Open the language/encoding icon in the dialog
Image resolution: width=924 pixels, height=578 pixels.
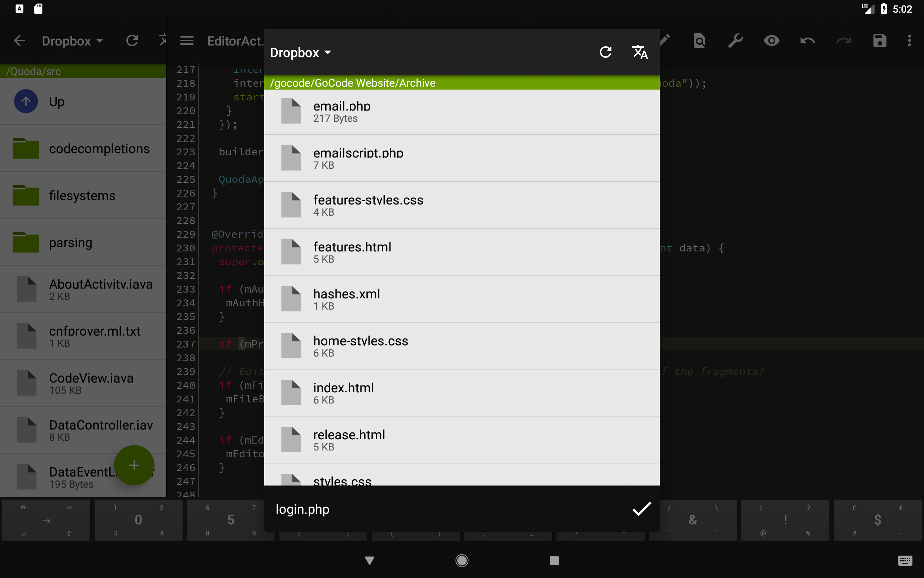pyautogui.click(x=640, y=52)
